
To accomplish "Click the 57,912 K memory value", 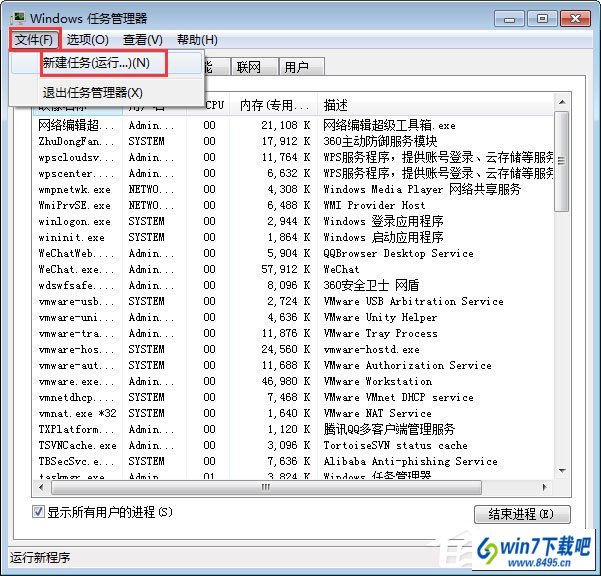I will 286,269.
